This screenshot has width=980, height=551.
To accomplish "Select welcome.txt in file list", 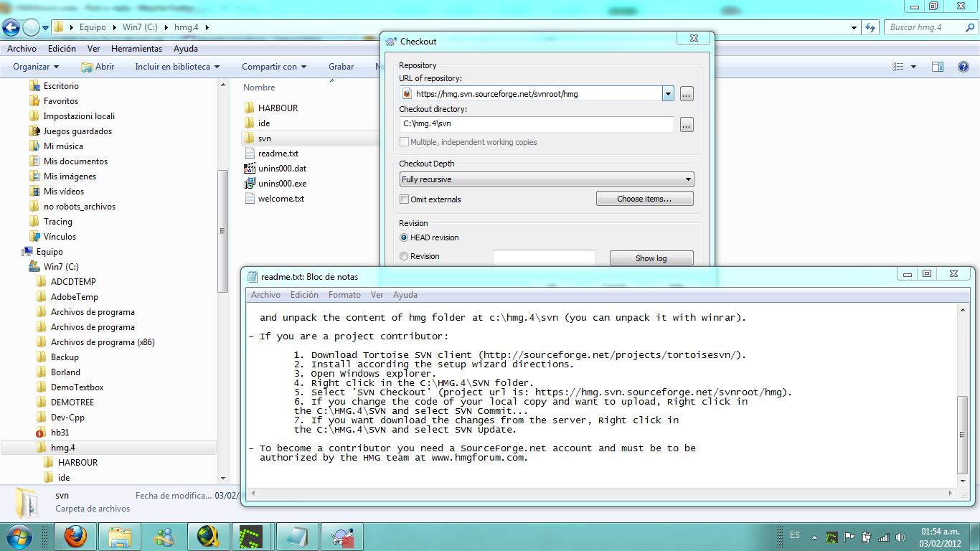I will (281, 199).
